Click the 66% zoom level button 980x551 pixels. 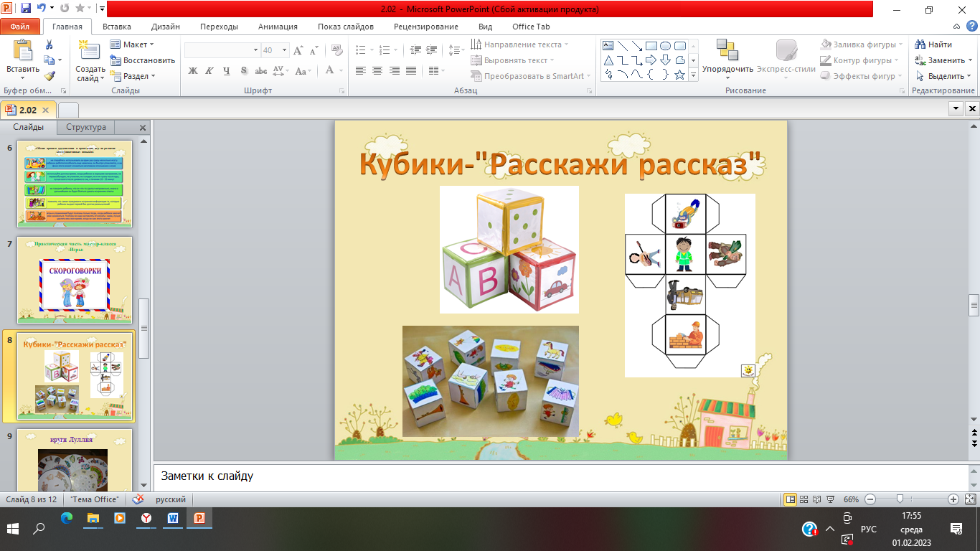click(x=851, y=499)
